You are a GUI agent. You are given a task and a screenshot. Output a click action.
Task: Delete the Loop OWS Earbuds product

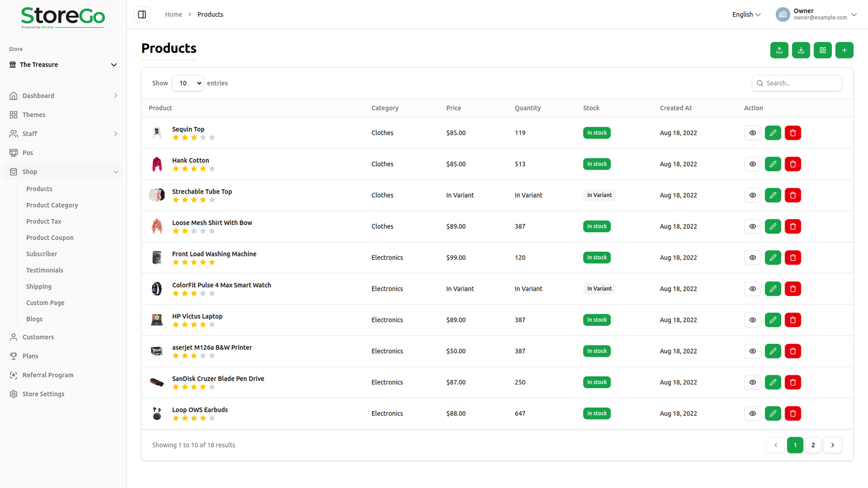pos(793,414)
